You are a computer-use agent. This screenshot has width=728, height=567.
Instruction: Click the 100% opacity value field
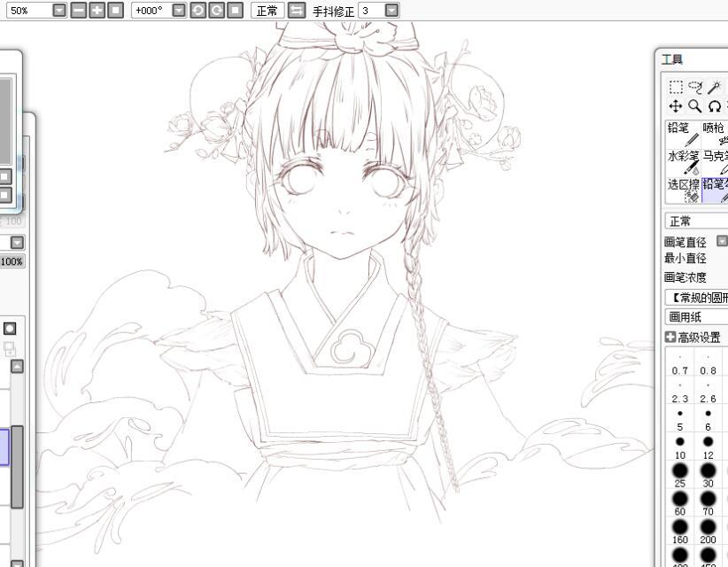12,261
